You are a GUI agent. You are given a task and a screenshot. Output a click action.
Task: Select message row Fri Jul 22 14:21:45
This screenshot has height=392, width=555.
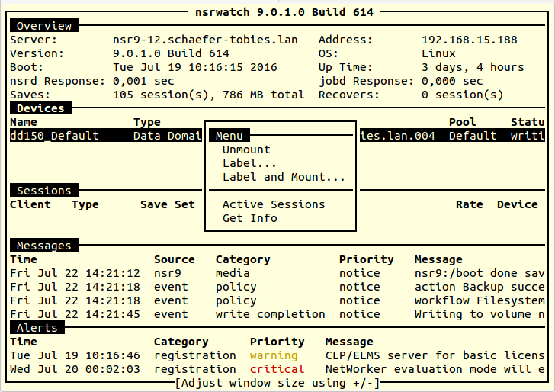point(277,314)
